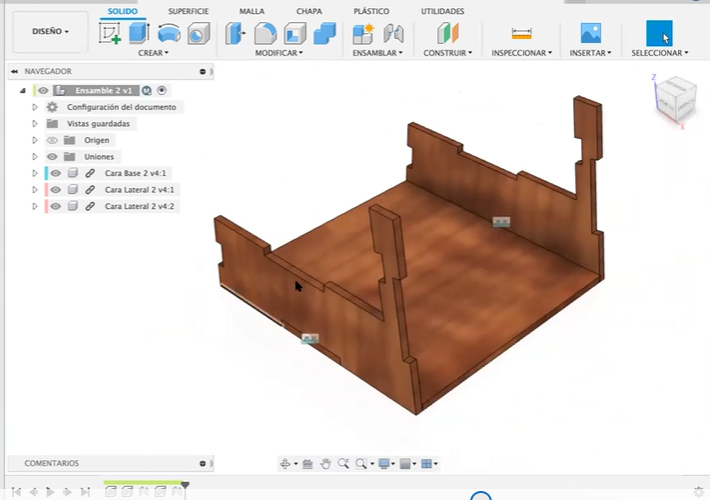This screenshot has width=710, height=500.
Task: Hide the Cara Lateral 2 v4:2 component
Action: click(x=55, y=206)
